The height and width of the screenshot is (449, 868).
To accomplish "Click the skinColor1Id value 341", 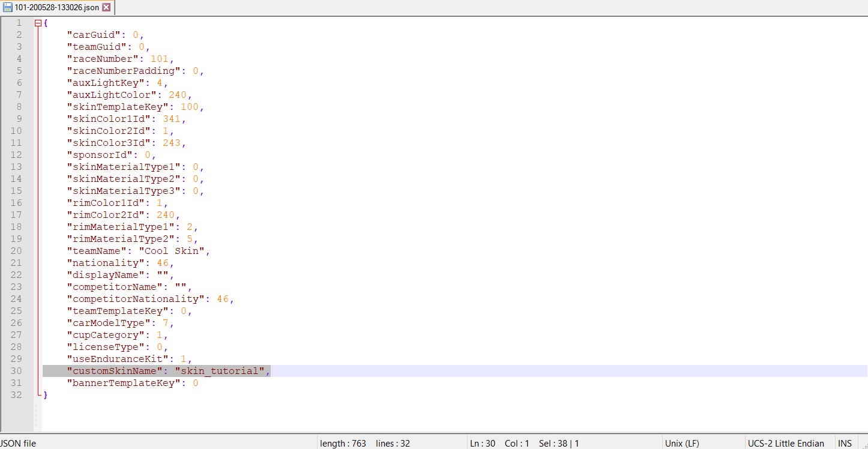I will pyautogui.click(x=172, y=119).
